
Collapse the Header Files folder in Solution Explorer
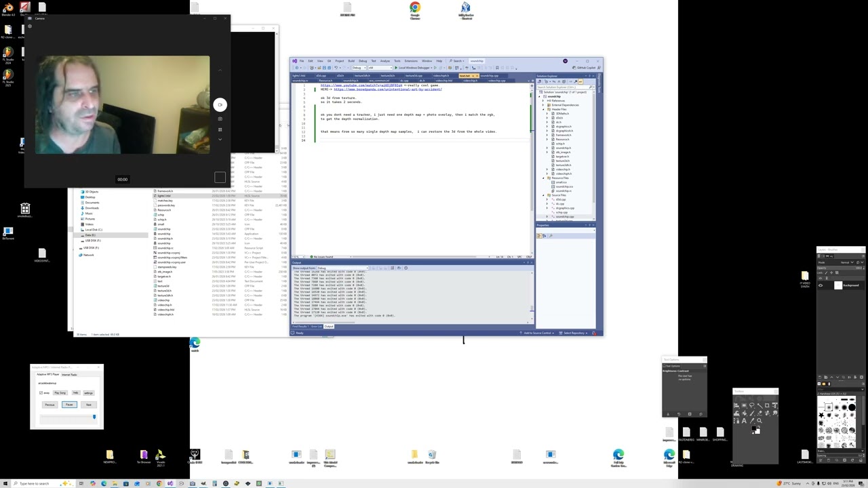point(542,109)
